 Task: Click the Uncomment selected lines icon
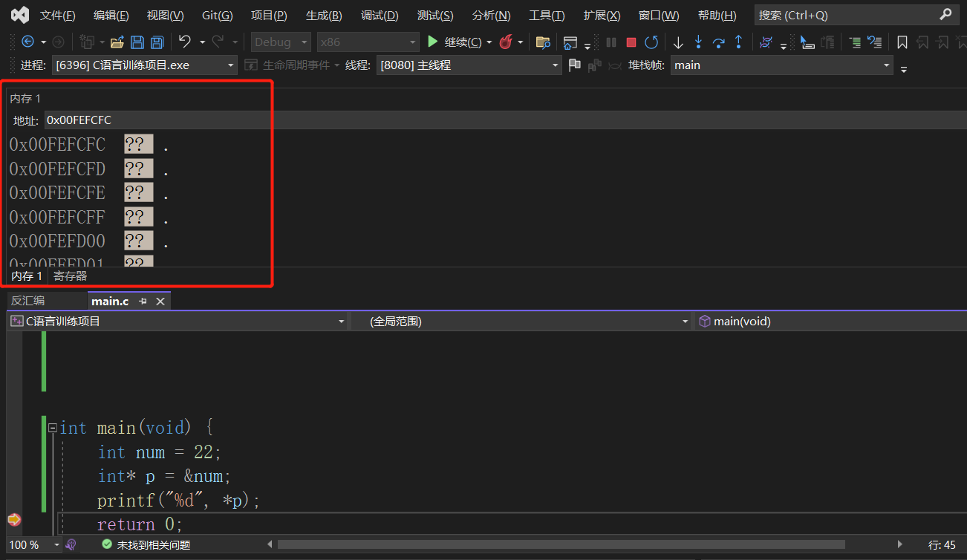click(875, 42)
